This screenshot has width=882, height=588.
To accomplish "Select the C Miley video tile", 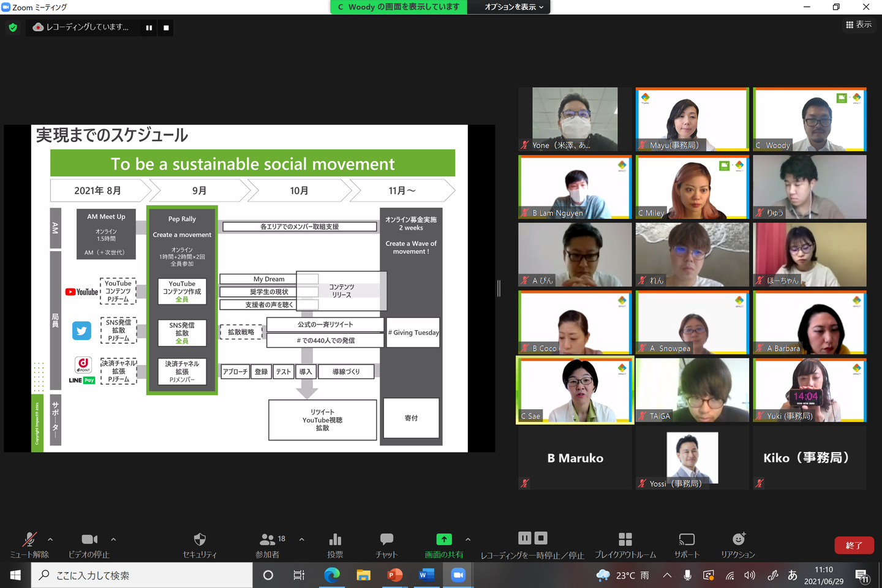I will click(x=692, y=187).
